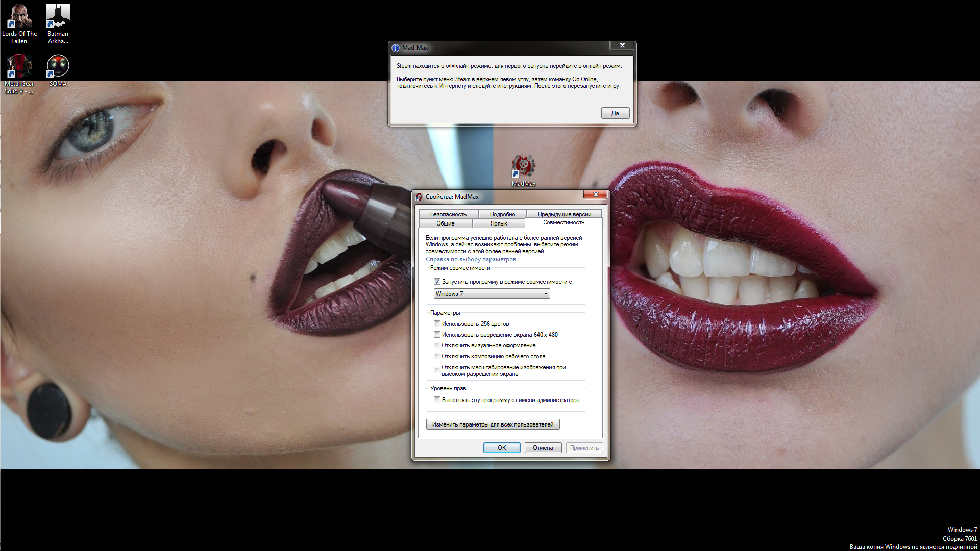Click the Уровень прав group label

pos(448,388)
